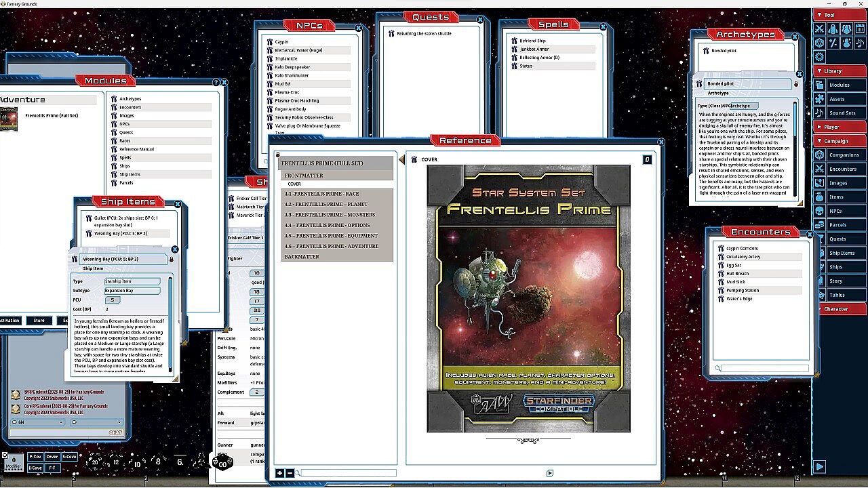Click the Bonded pilot description scrollbar
The width and height of the screenshot is (868, 488).
[x=795, y=149]
